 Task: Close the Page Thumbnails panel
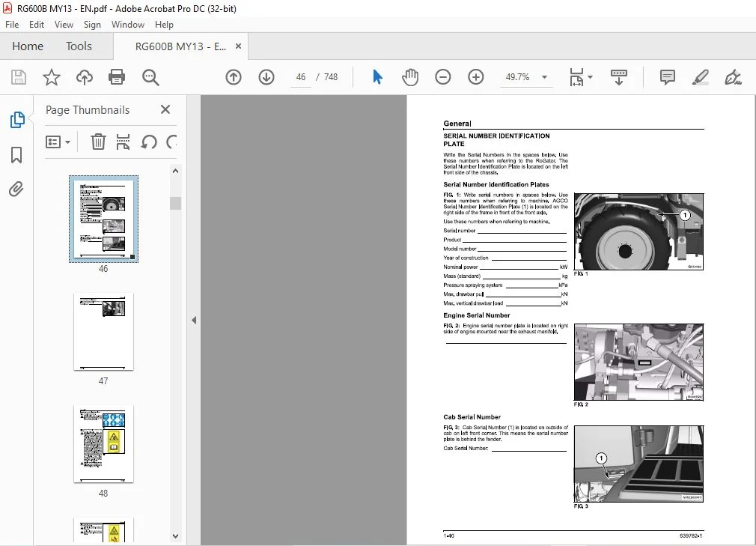pos(165,109)
